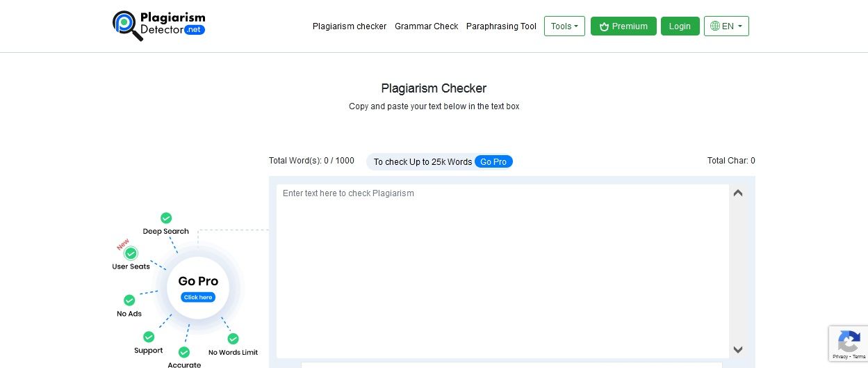Open the Tools dropdown menu

coord(564,26)
